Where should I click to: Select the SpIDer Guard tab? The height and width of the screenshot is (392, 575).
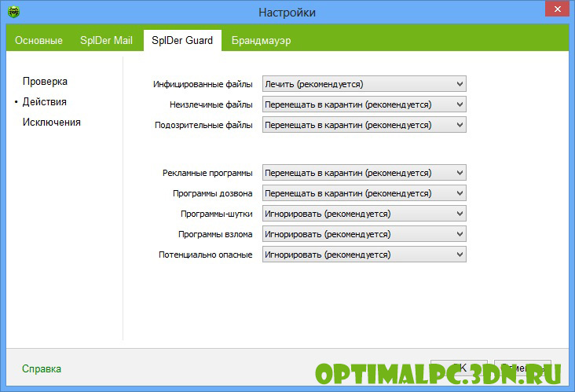[x=182, y=40]
